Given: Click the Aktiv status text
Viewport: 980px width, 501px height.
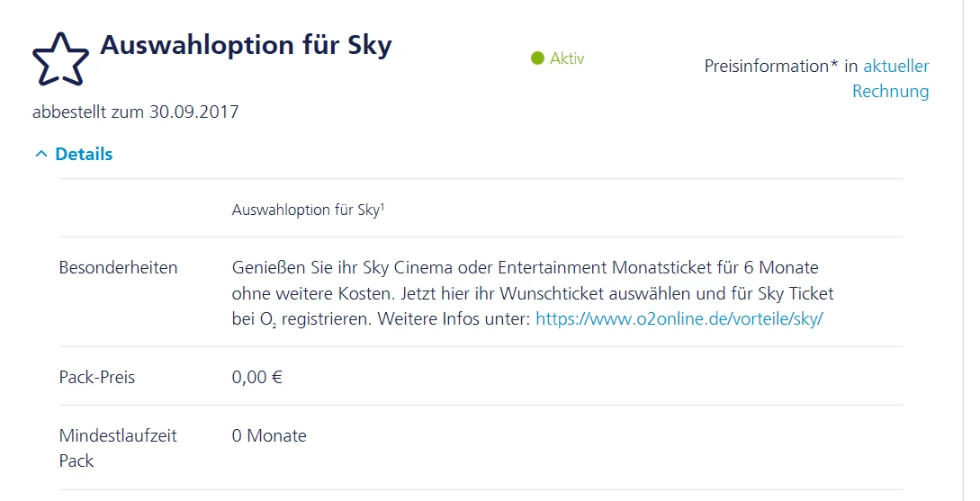Looking at the screenshot, I should tap(567, 58).
